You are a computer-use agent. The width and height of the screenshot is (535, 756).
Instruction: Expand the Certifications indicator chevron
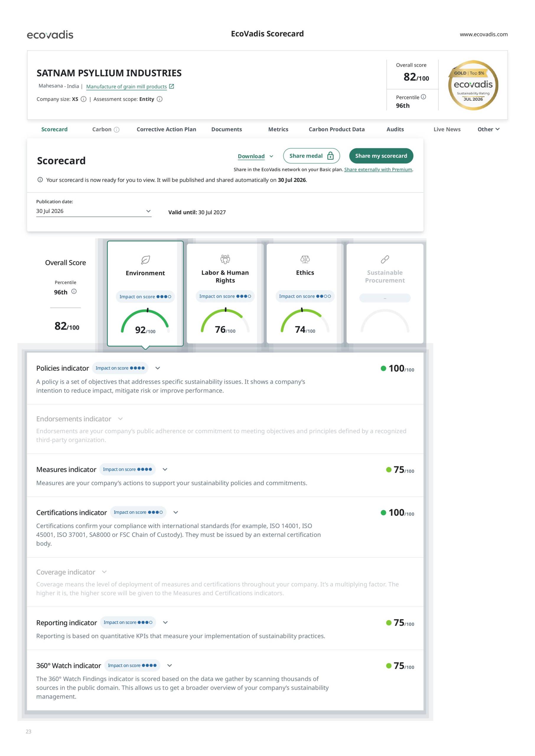[x=176, y=512]
